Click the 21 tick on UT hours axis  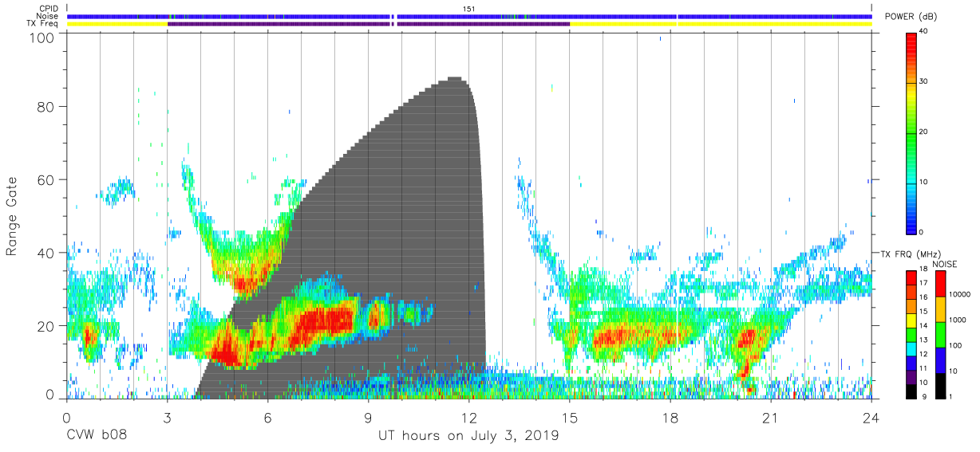pyautogui.click(x=771, y=417)
